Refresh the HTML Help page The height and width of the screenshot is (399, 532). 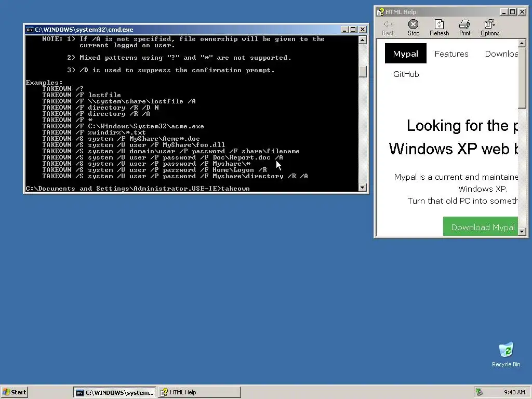(x=439, y=28)
